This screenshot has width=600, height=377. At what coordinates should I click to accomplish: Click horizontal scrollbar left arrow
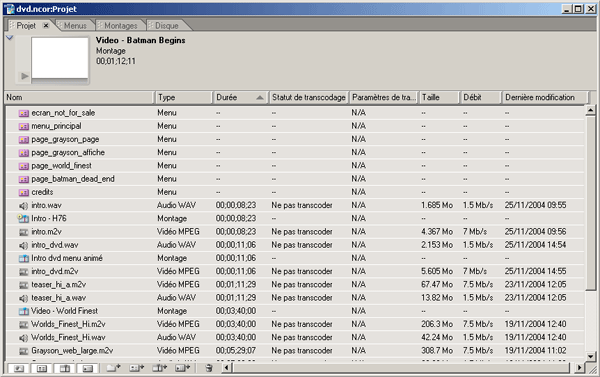click(x=227, y=368)
